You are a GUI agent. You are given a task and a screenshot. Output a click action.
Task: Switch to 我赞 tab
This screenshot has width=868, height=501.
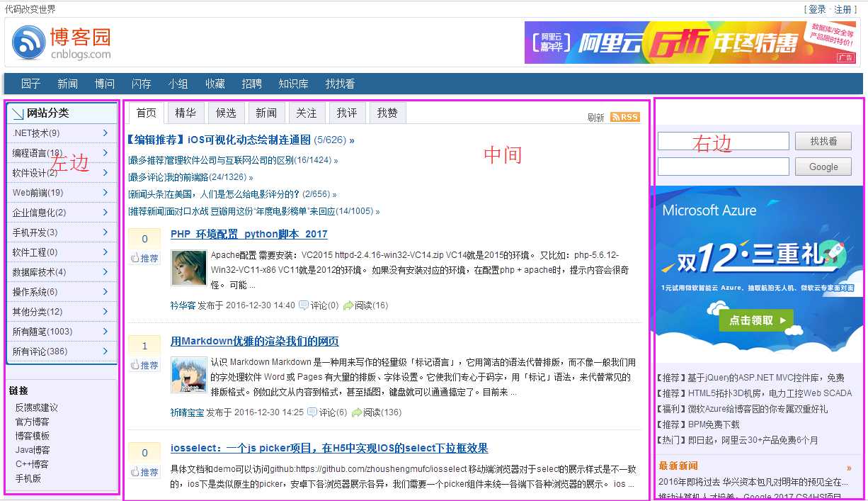tap(387, 113)
